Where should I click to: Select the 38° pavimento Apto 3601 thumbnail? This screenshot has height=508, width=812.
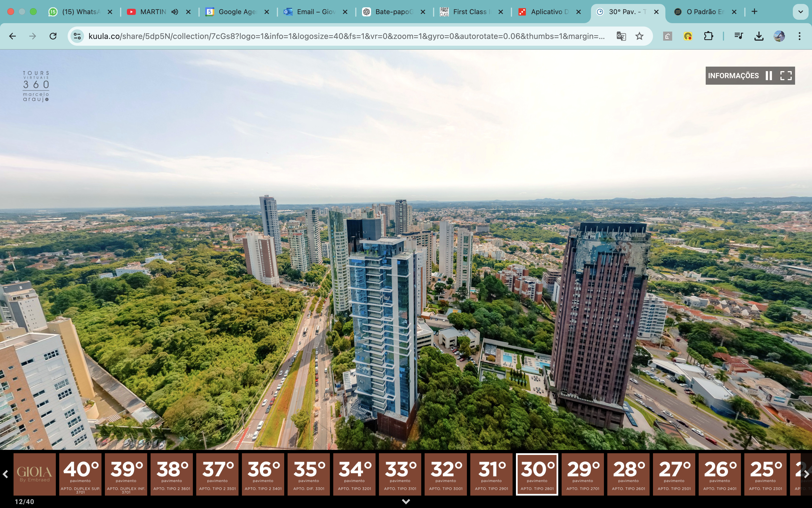(x=171, y=474)
